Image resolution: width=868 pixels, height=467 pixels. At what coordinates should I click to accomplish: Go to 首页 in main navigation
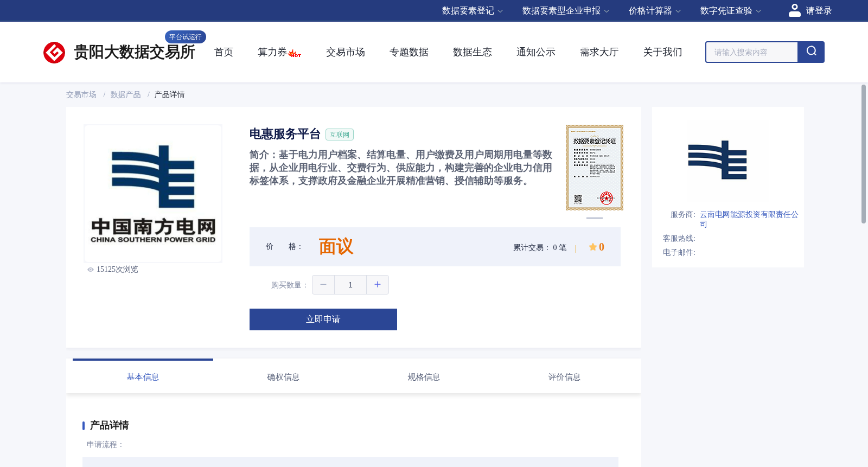pos(224,52)
